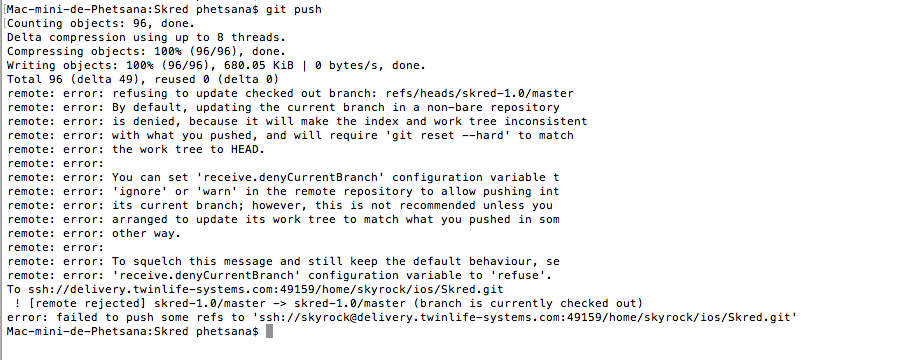The image size is (902, 360).
Task: Click the last 'Mac-mini-de-Phetsana:Skred phetsana$' prompt
Action: click(132, 332)
